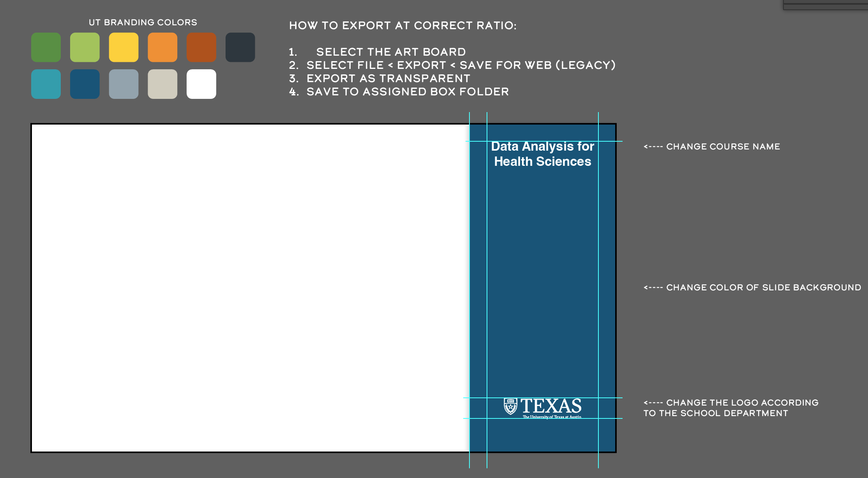This screenshot has width=868, height=478.
Task: Select the burnt orange branding color swatch
Action: tap(201, 47)
